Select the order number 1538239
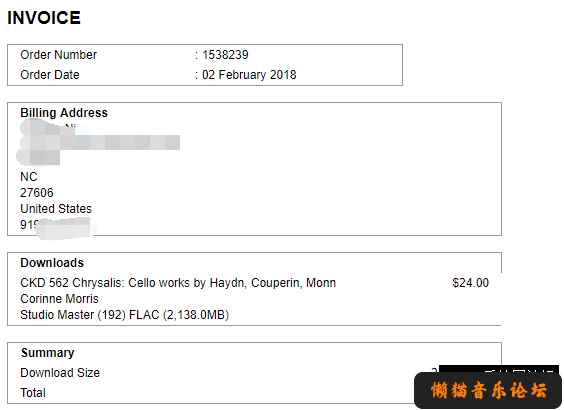This screenshot has width=564, height=410. (x=225, y=55)
